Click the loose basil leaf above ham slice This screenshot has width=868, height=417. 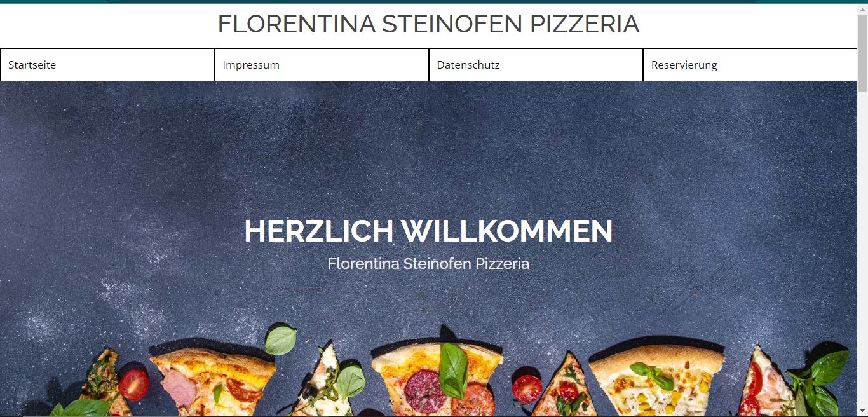point(280,340)
